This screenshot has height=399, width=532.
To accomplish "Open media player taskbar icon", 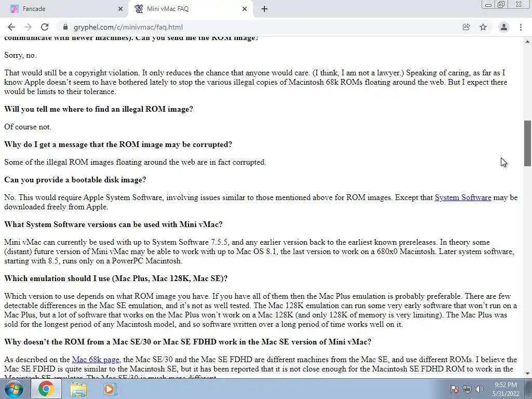I will 110,389.
